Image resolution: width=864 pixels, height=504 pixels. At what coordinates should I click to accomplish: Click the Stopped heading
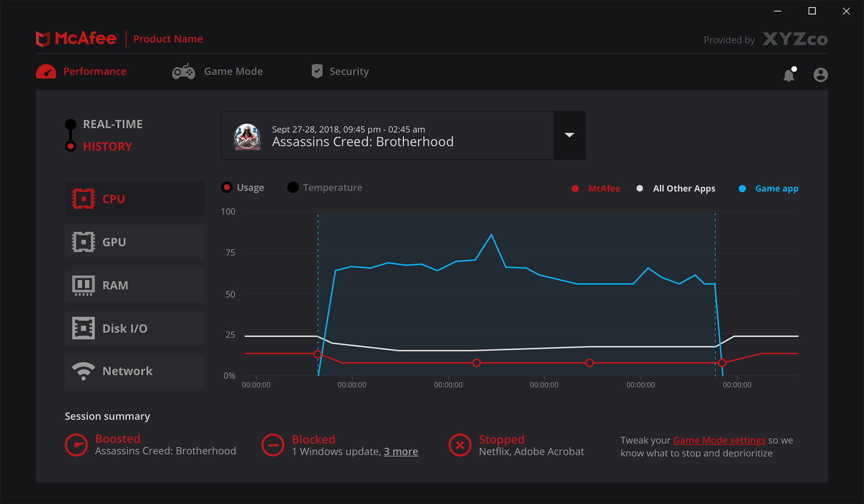[x=501, y=439]
